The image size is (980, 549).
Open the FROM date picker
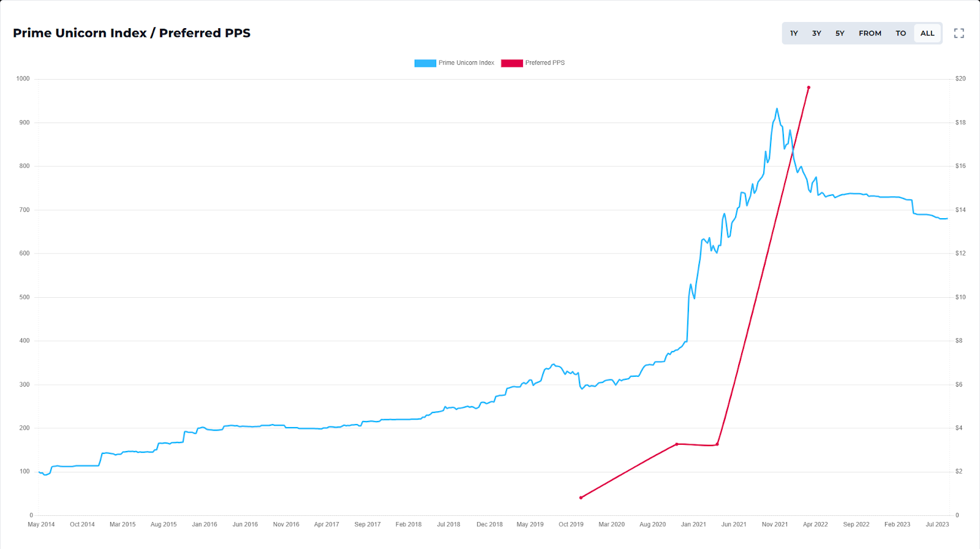(870, 33)
